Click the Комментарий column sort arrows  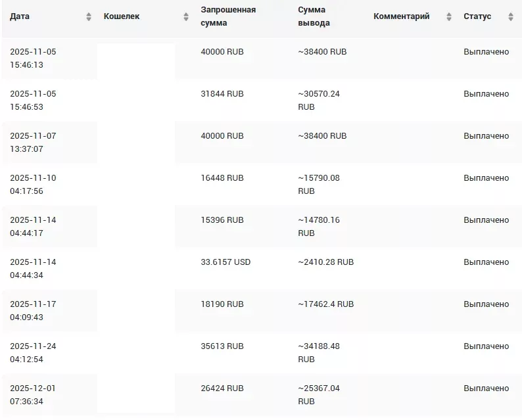pyautogui.click(x=449, y=16)
